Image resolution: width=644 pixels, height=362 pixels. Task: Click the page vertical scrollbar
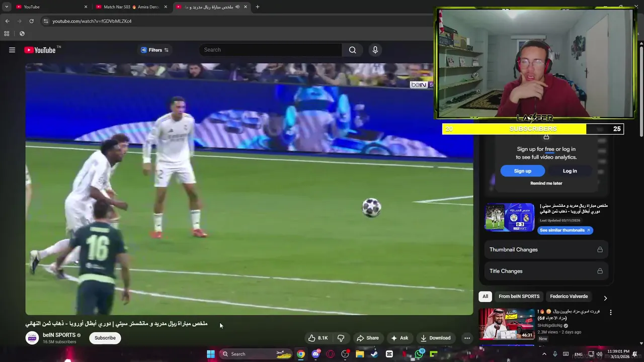point(641,90)
